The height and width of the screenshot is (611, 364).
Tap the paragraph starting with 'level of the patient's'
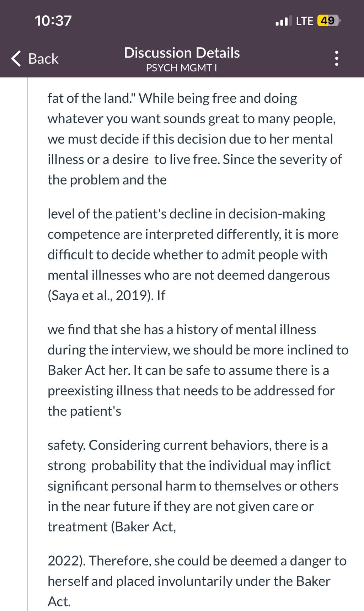pyautogui.click(x=193, y=254)
